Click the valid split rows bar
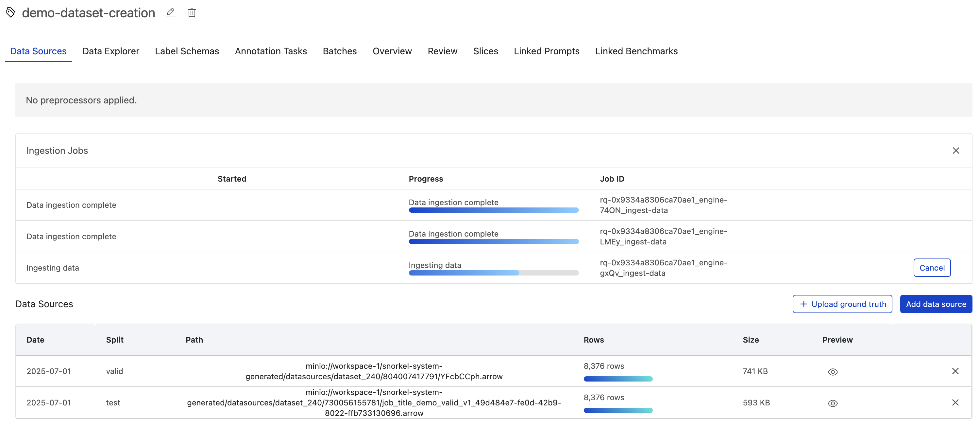The width and height of the screenshot is (980, 428). click(618, 379)
